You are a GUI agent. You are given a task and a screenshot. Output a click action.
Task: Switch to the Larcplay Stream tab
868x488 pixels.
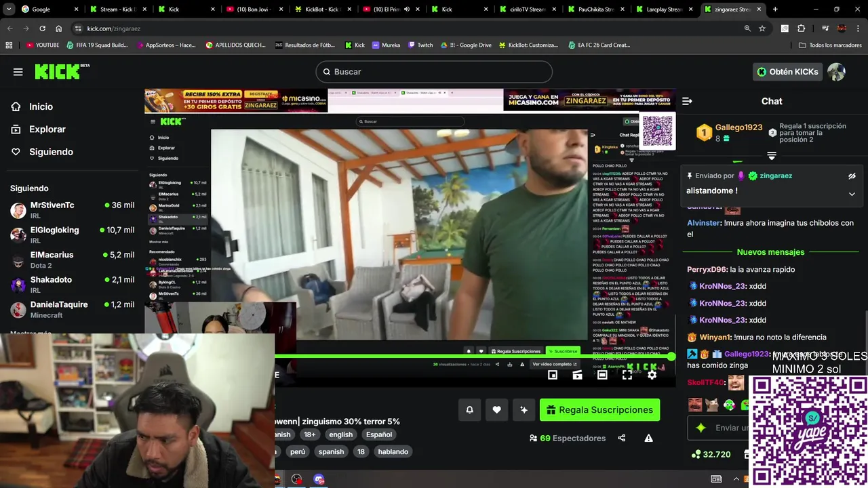click(x=664, y=9)
